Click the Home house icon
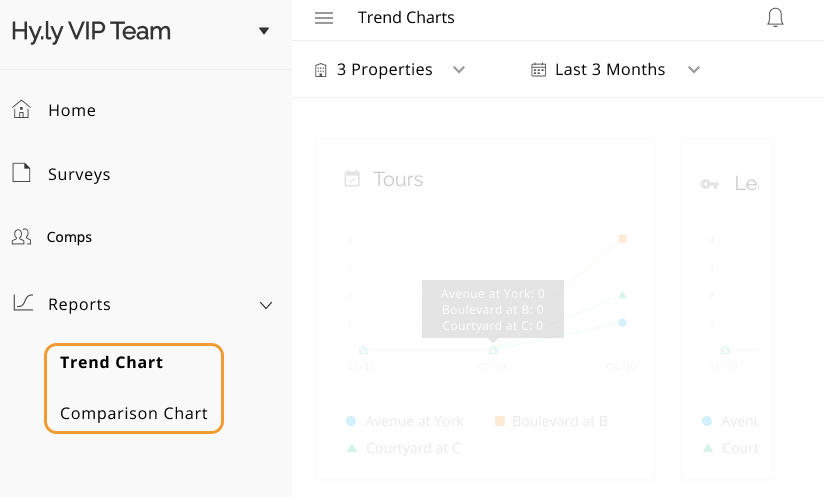824x497 pixels. pyautogui.click(x=21, y=110)
